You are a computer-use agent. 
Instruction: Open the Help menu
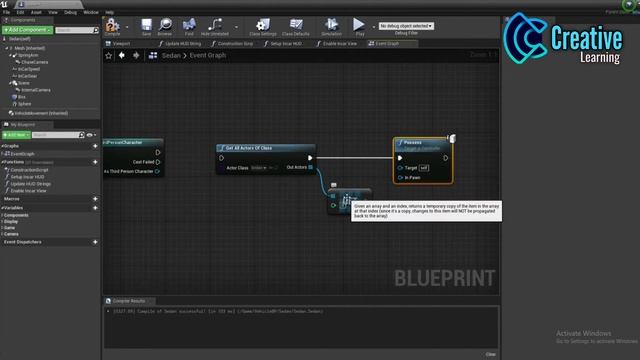pyautogui.click(x=109, y=12)
